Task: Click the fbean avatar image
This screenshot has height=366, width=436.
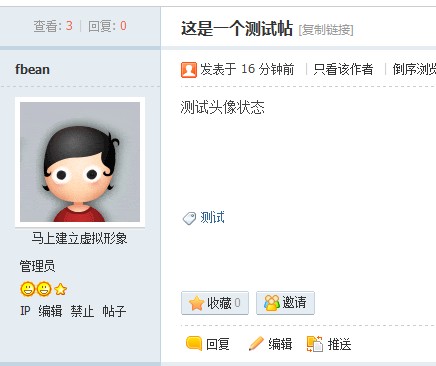Action: [x=80, y=162]
